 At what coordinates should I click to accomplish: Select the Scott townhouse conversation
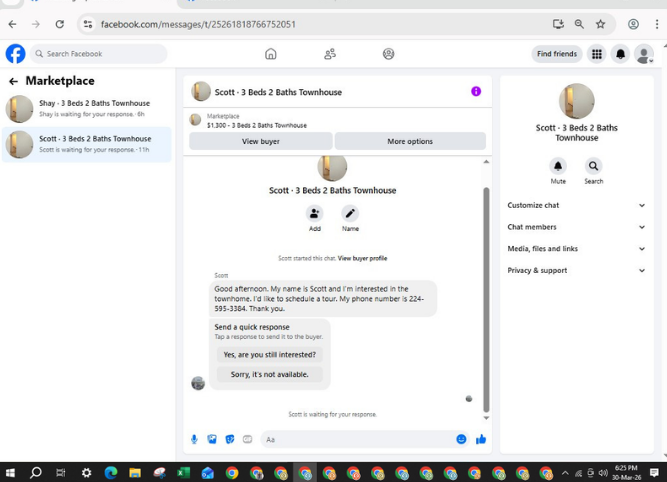87,144
